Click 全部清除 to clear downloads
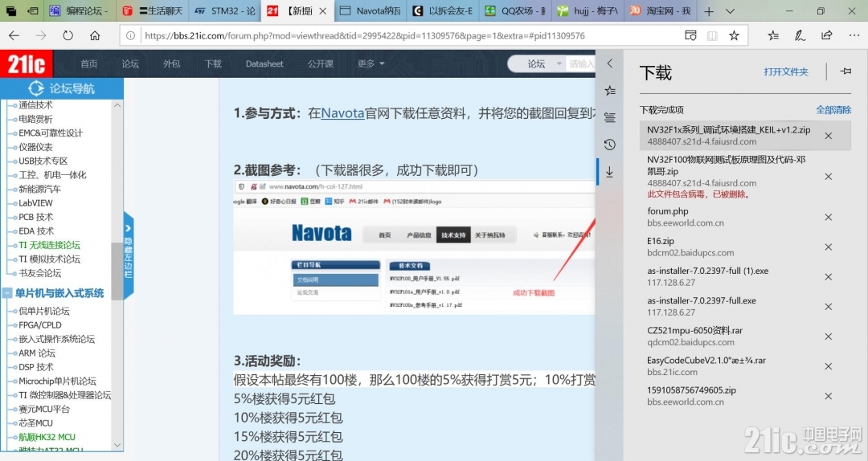868x461 pixels. coord(833,109)
